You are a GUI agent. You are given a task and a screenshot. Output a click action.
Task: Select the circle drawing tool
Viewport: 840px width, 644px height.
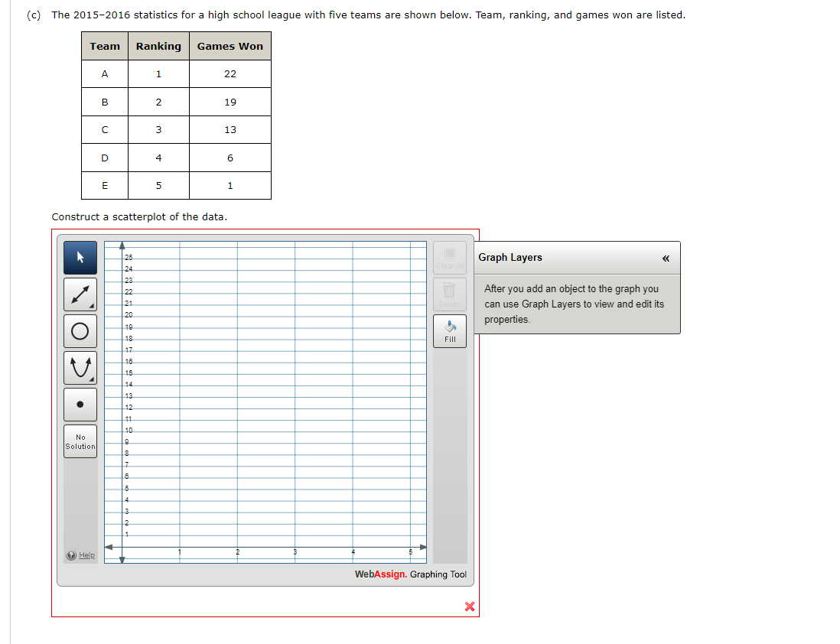(x=80, y=330)
